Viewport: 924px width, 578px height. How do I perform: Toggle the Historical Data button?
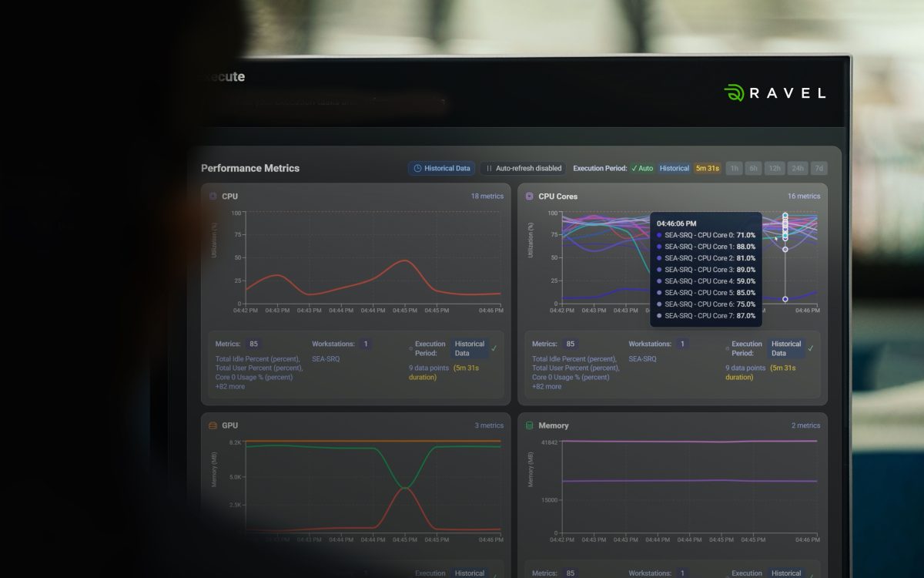click(441, 168)
